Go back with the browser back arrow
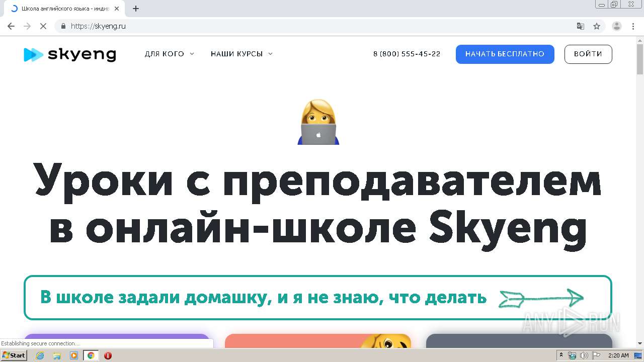 click(x=11, y=26)
